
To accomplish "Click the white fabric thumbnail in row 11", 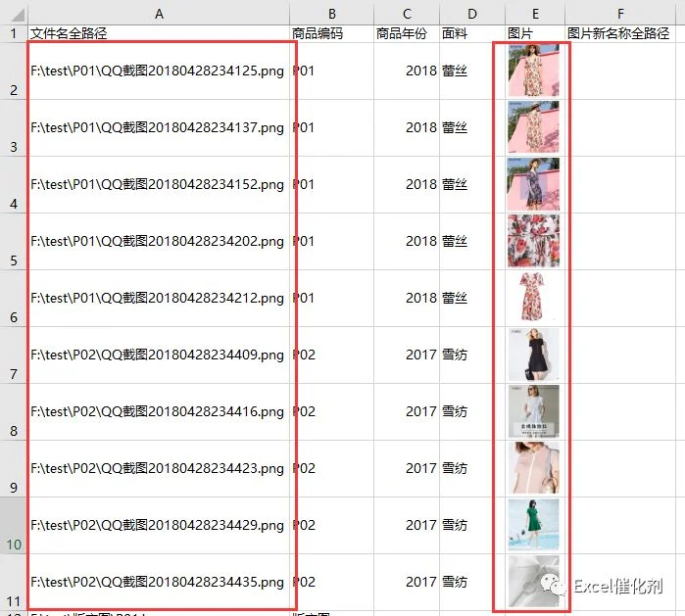I will (x=533, y=582).
